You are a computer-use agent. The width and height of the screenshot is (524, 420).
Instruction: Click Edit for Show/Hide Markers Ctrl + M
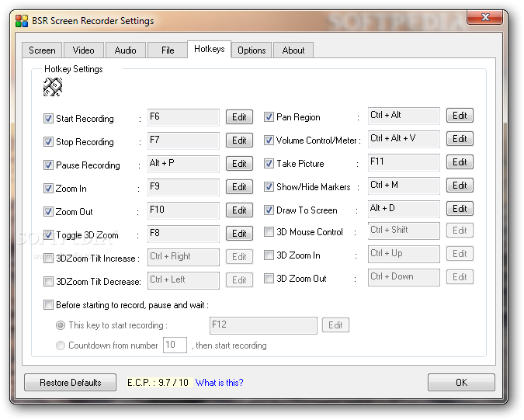tap(460, 185)
